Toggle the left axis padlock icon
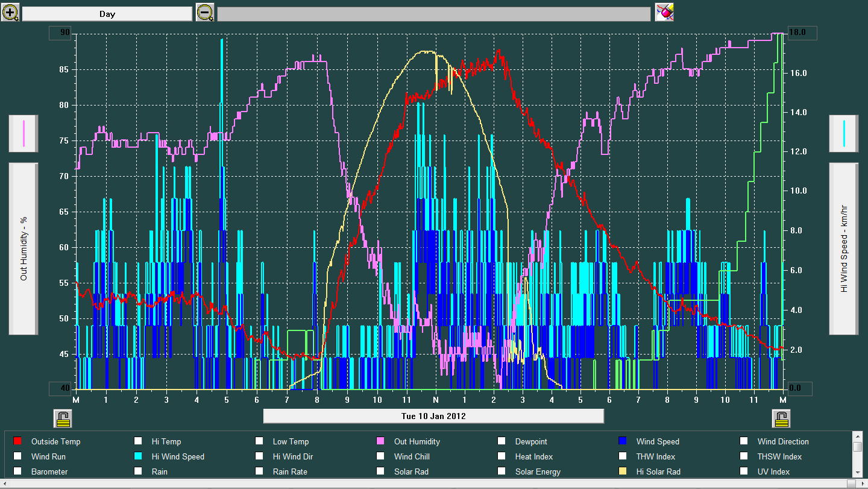 (63, 418)
